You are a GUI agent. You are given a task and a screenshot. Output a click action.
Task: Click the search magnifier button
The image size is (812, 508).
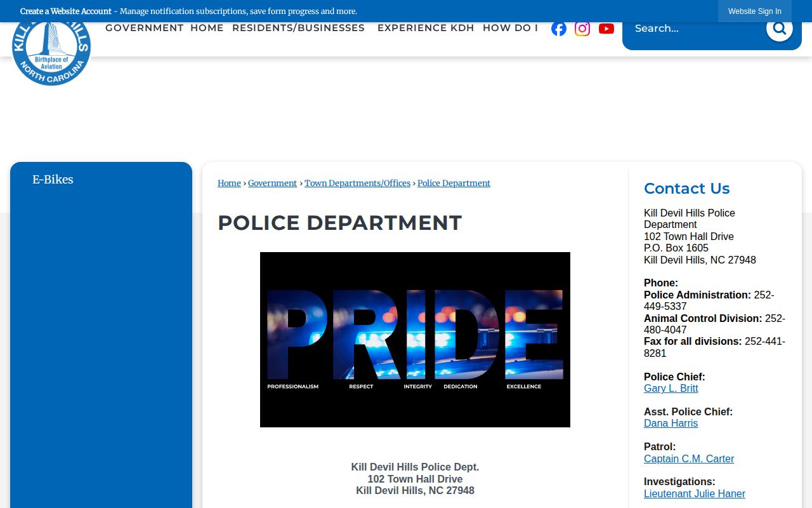(779, 28)
